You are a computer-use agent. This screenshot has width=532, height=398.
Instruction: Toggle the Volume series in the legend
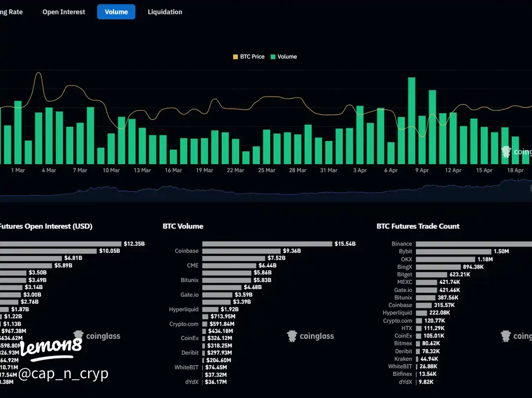tap(285, 56)
